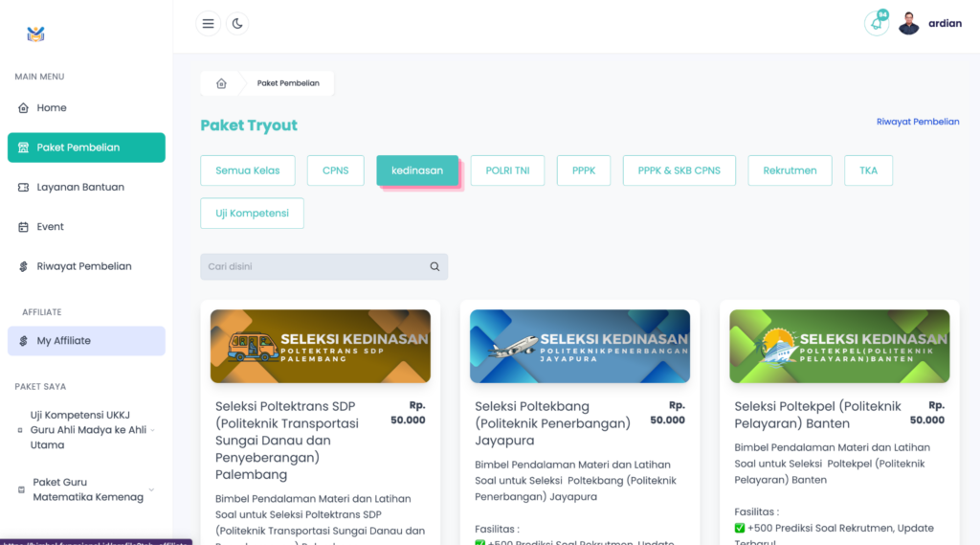Click the user avatar photo
This screenshot has width=980, height=545.
point(909,24)
